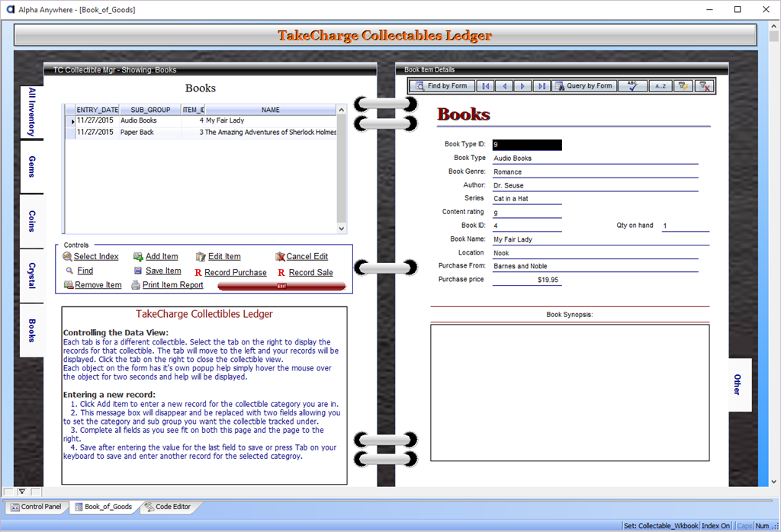Advance to the next record
Image resolution: width=781 pixels, height=532 pixels.
point(522,86)
